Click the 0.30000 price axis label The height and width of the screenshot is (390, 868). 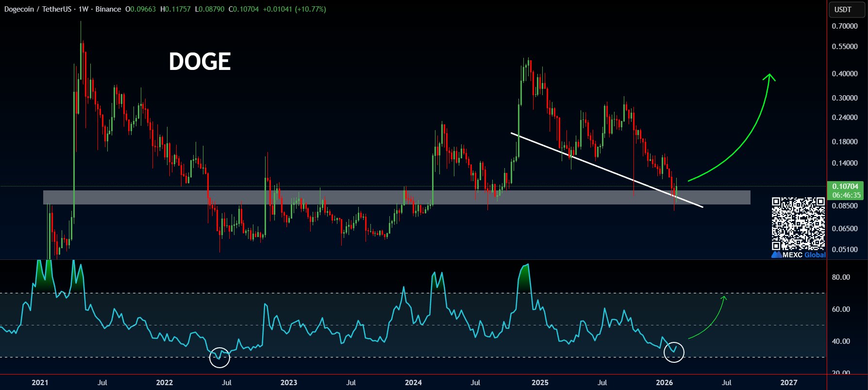coord(845,98)
